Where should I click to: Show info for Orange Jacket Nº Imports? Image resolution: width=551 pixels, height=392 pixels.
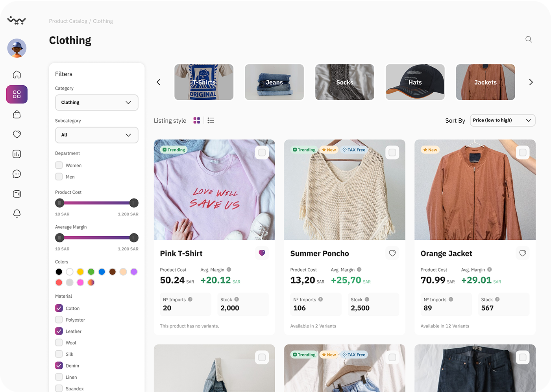451,299
